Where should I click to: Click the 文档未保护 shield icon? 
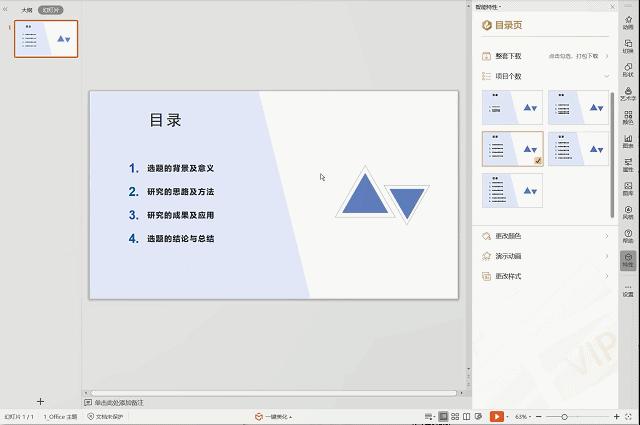pos(91,416)
